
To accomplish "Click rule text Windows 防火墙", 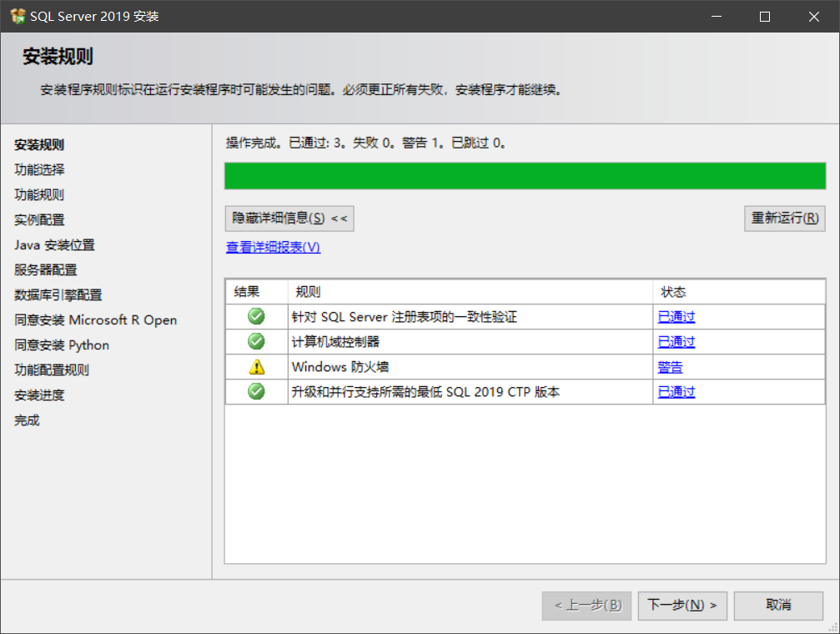I will [x=340, y=367].
